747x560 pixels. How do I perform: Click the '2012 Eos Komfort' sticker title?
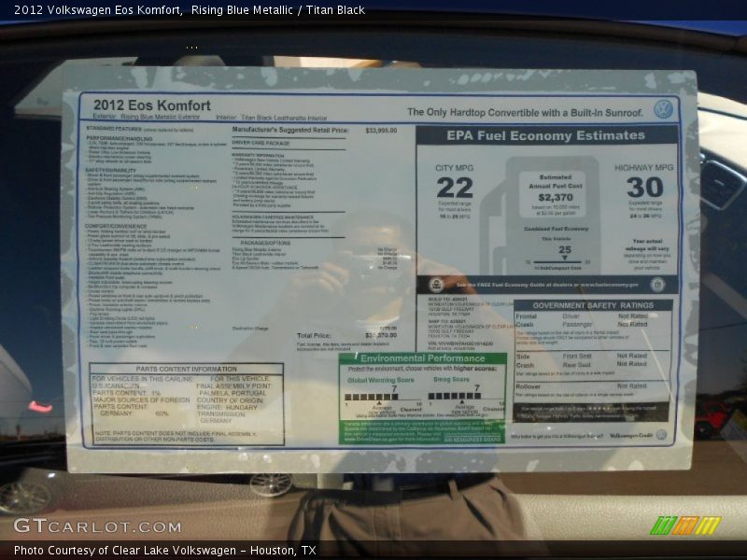coord(152,105)
